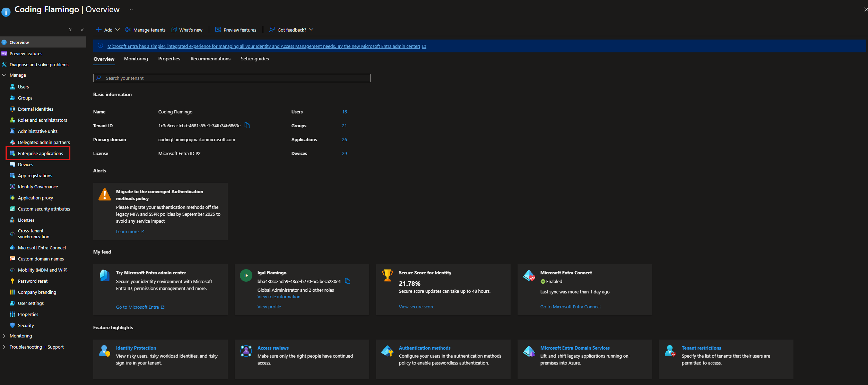
Task: Collapse the sidebar navigation pane
Action: pyautogui.click(x=82, y=30)
